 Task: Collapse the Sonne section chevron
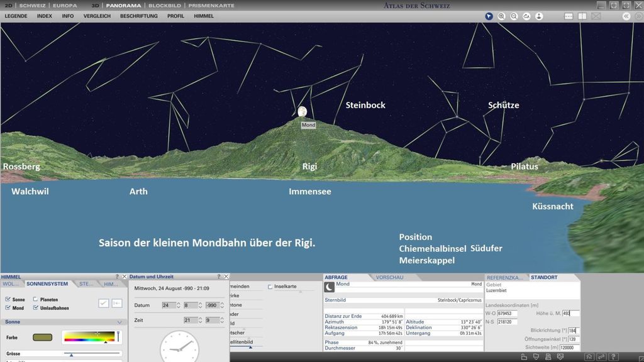pos(119,322)
